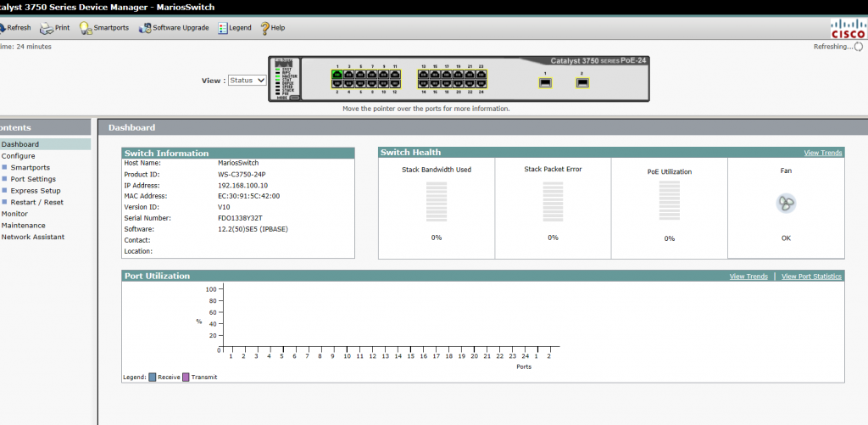Click host name value MariosSwitch
868x425 pixels.
tap(238, 164)
